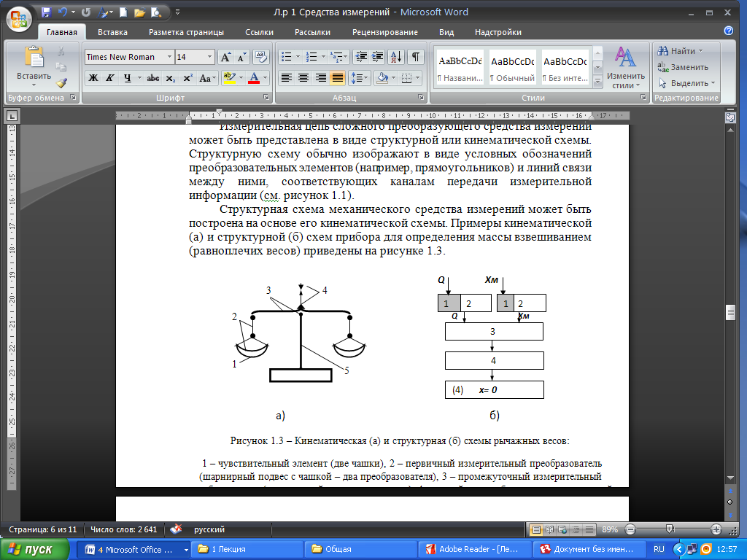Screen dimensions: 747x560
Task: Open the bulleted list dropdown
Action: pos(298,57)
